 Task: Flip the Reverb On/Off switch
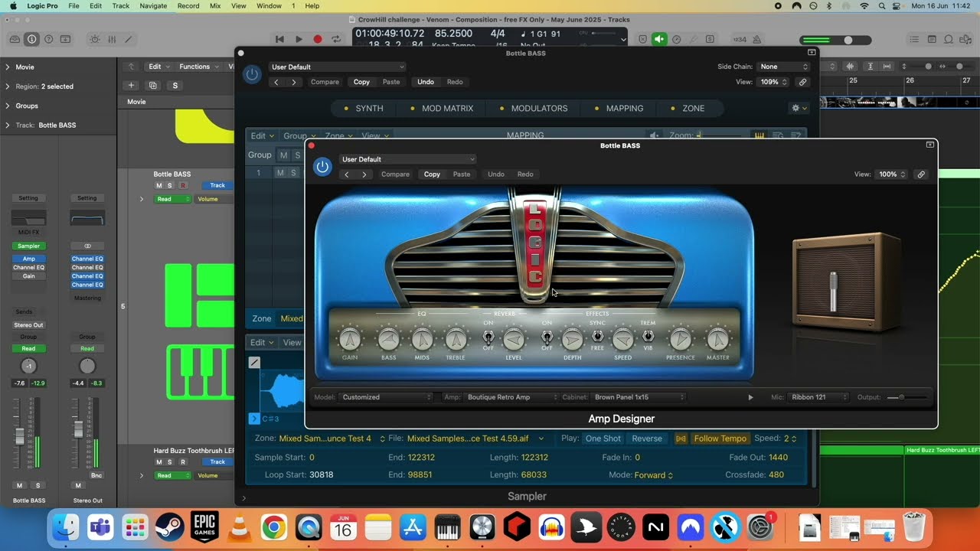pos(488,337)
